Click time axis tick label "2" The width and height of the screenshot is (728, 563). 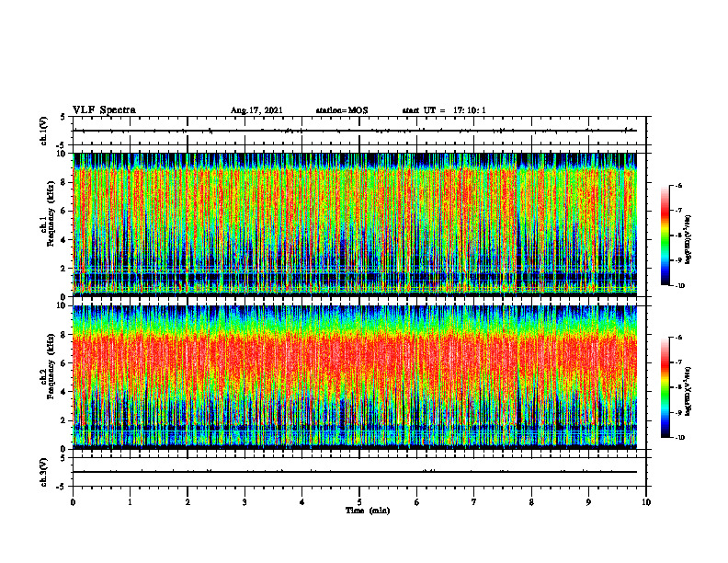pyautogui.click(x=188, y=502)
